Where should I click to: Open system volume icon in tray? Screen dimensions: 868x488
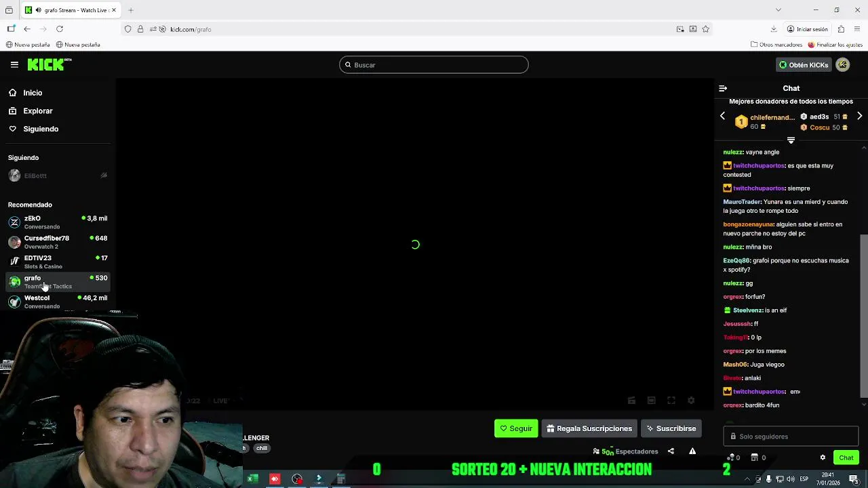[x=790, y=479]
